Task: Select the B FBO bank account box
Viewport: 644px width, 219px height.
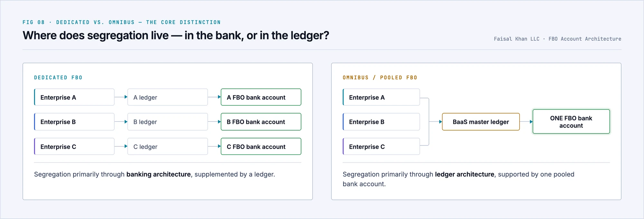Action: (x=261, y=122)
